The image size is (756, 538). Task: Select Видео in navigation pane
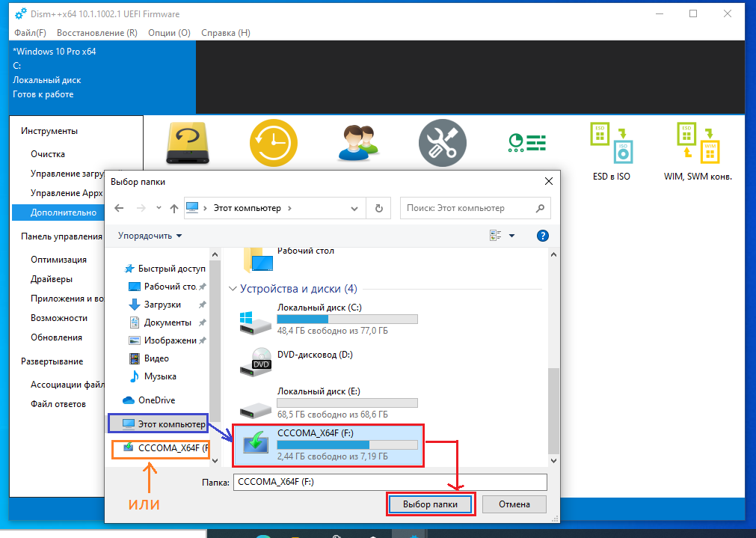(x=156, y=358)
